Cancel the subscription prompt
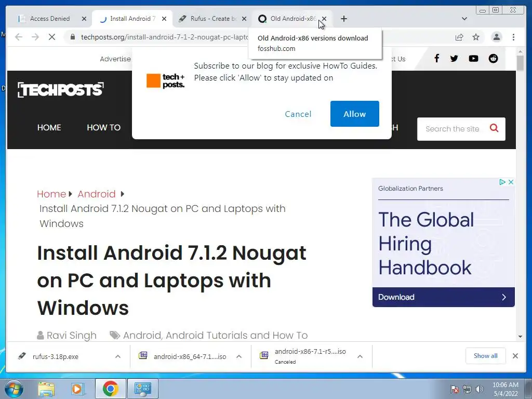Image resolution: width=532 pixels, height=399 pixels. coord(298,114)
